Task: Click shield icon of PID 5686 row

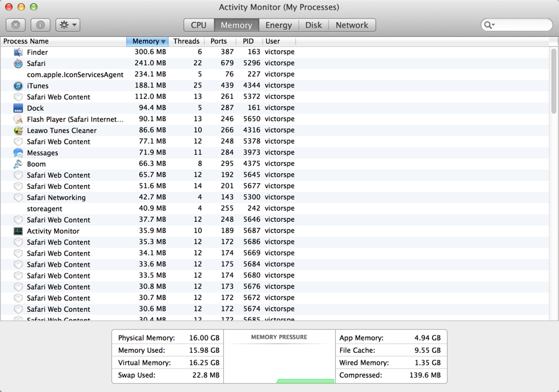Action: (18, 242)
